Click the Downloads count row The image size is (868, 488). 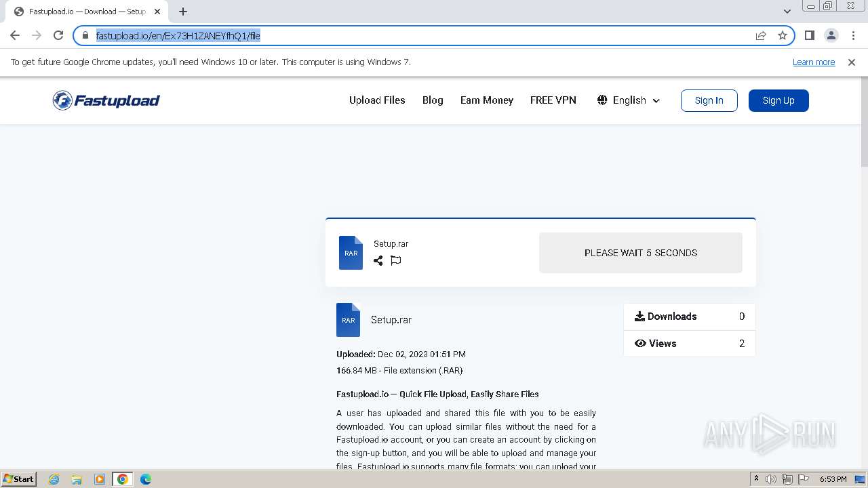689,317
